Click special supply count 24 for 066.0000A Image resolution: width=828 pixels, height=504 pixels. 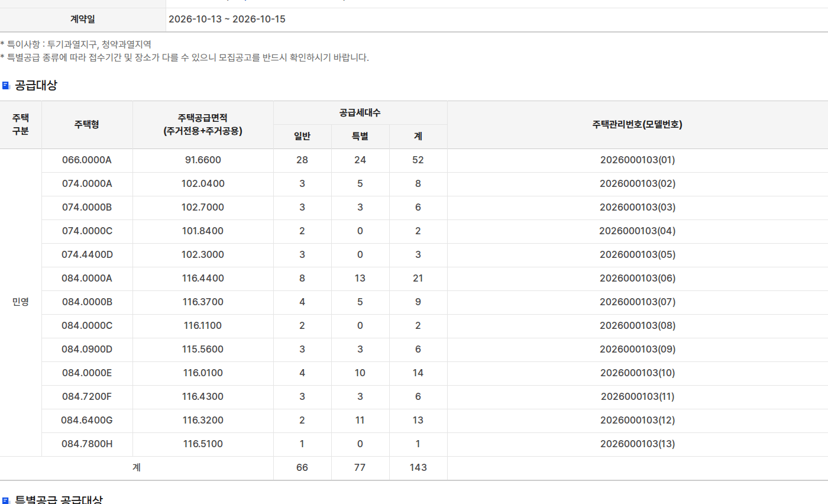[360, 160]
